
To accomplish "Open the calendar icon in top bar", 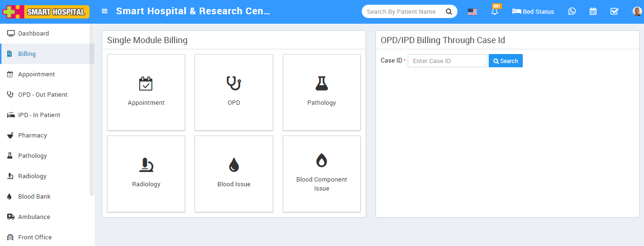I will click(593, 11).
